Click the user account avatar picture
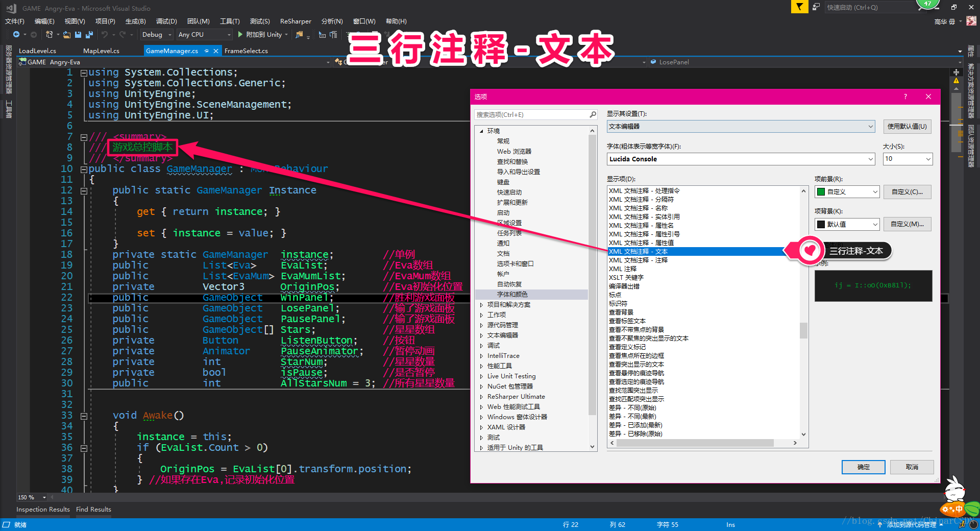The height and width of the screenshot is (531, 980). [971, 21]
